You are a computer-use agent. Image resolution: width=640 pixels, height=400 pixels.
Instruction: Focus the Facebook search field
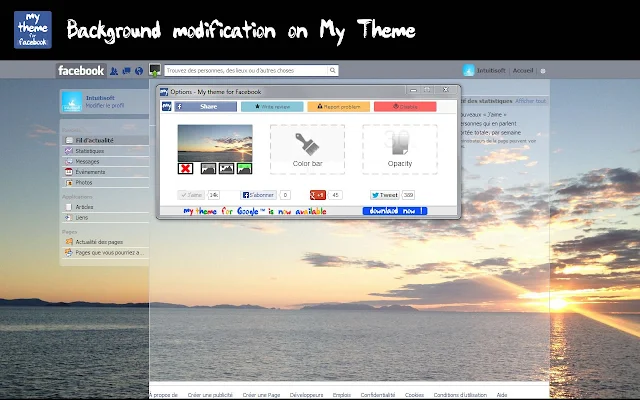click(246, 70)
